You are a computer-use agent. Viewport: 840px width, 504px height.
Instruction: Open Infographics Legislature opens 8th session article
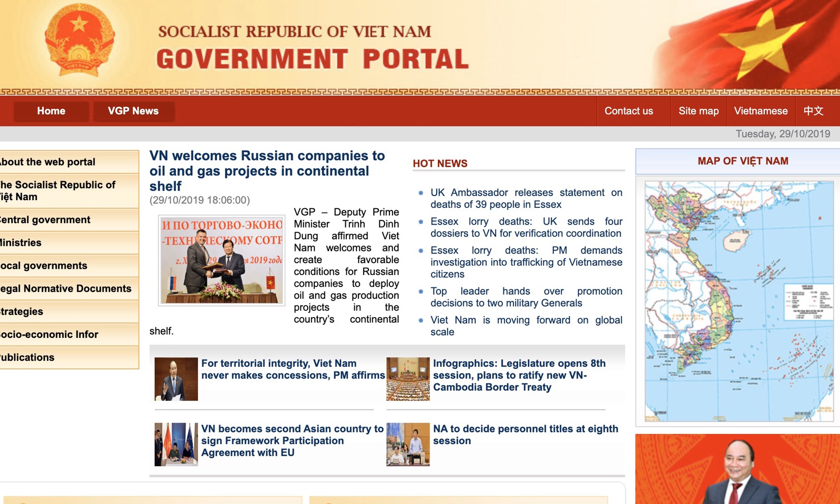point(519,375)
